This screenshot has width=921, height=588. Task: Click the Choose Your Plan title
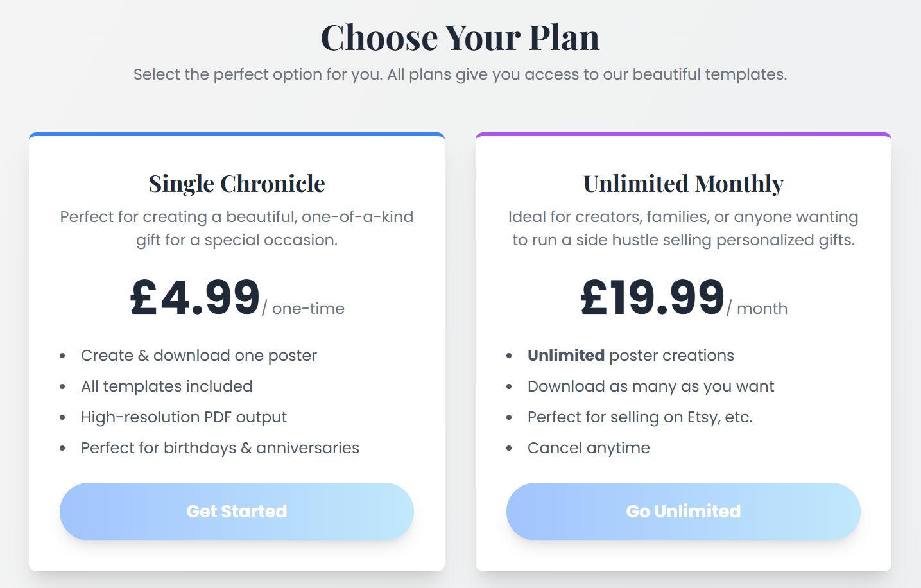[x=460, y=37]
